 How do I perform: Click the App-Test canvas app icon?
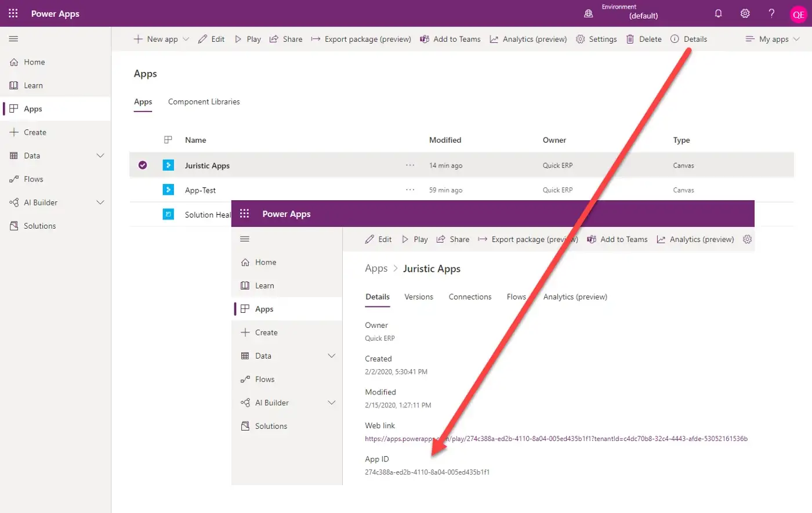168,190
